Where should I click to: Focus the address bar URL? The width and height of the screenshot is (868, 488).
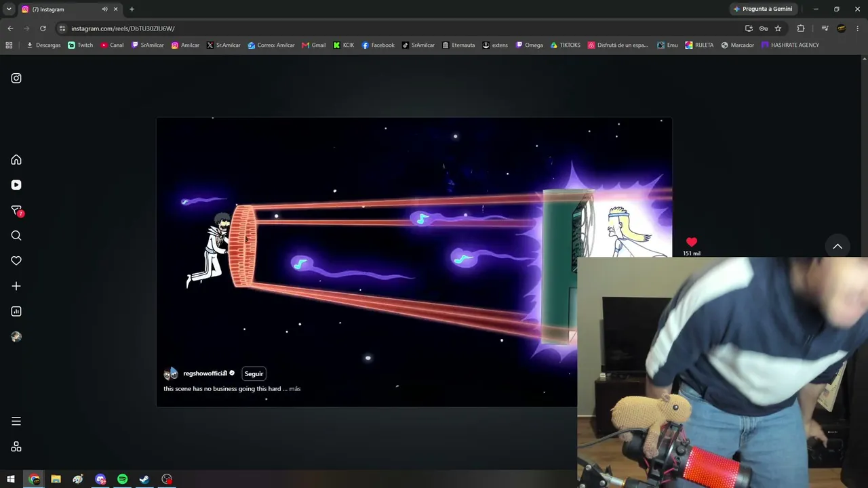click(x=123, y=28)
